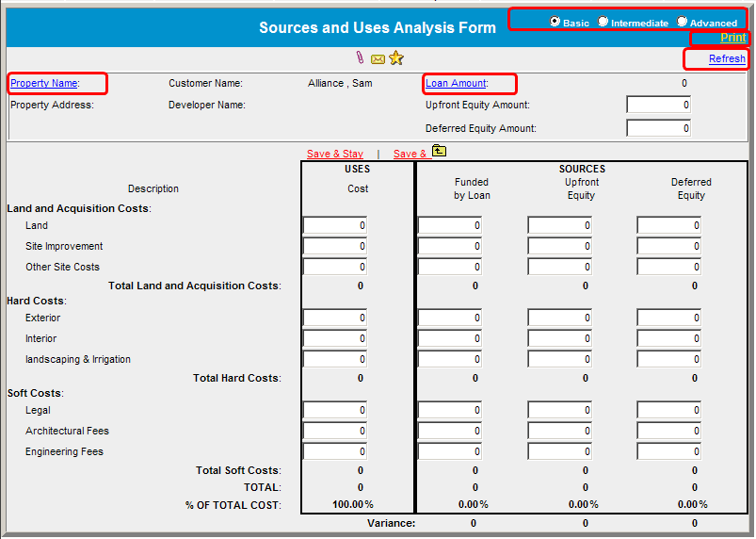Image resolution: width=756 pixels, height=539 pixels.
Task: Click Architectural Fees Upfront Equity field
Action: click(560, 431)
